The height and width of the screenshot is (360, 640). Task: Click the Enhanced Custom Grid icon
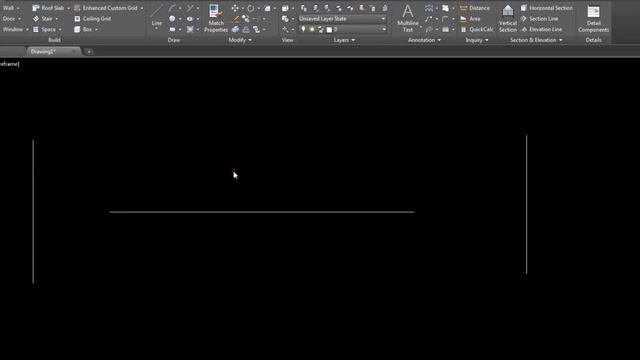[x=77, y=8]
